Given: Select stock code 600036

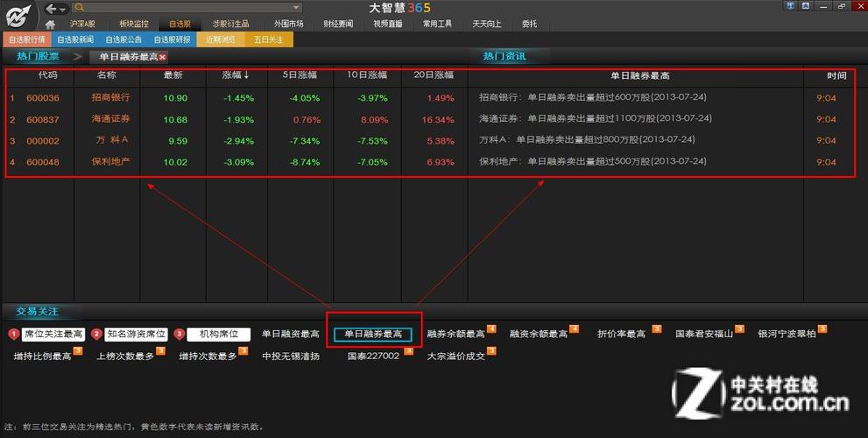Looking at the screenshot, I should click(x=43, y=98).
